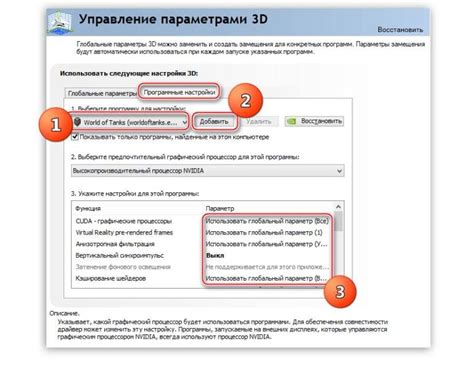Select the Virtual Reality pre-rendered frames row

(203, 232)
